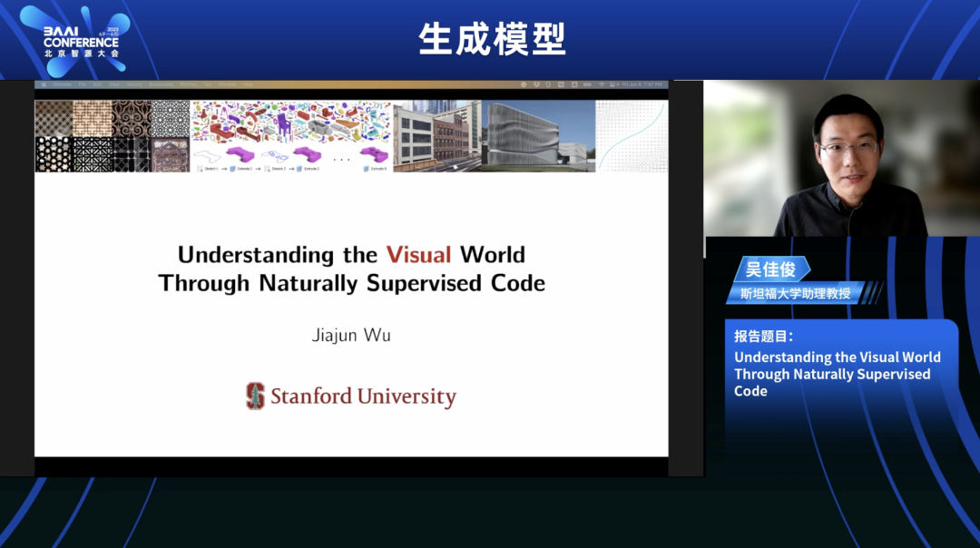Image resolution: width=980 pixels, height=548 pixels.
Task: Open the Apple menu in the shared screen
Action: (x=44, y=84)
